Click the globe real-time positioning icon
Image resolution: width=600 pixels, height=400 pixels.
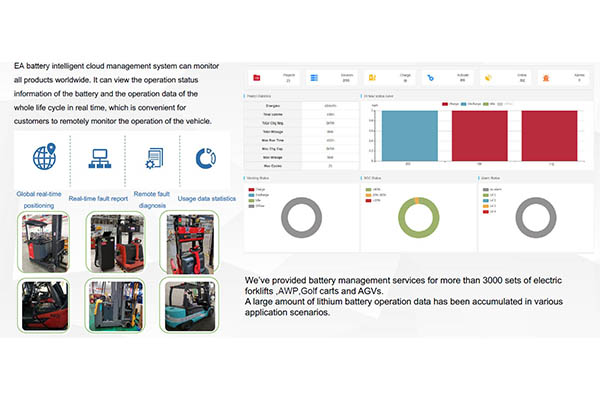click(44, 156)
